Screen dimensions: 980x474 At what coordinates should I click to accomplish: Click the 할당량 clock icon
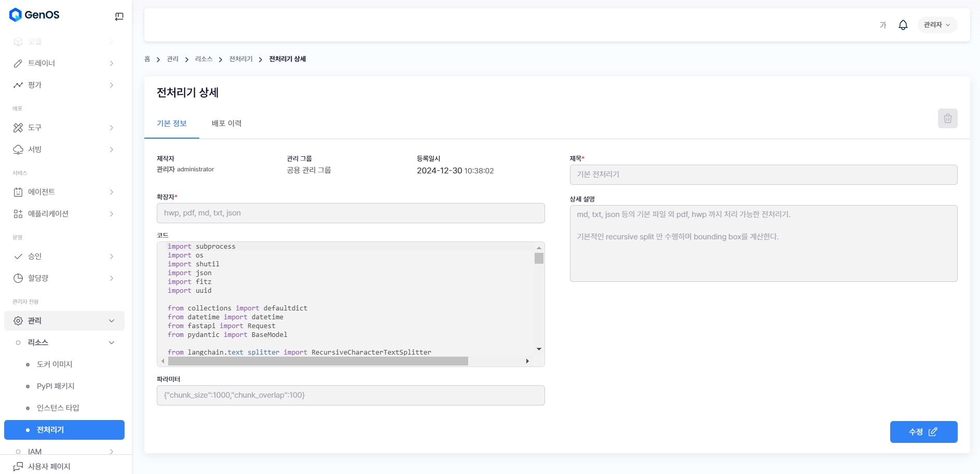18,278
